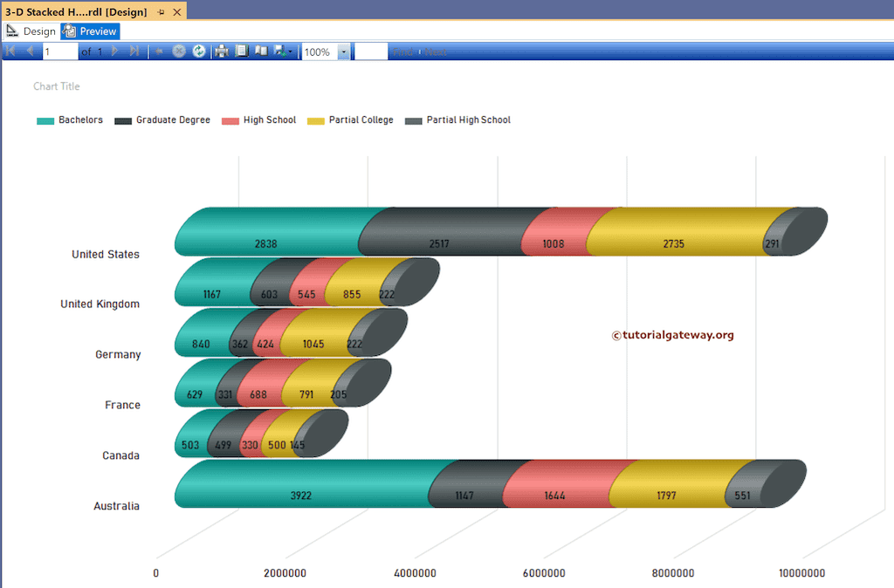
Task: Open Page Setup from the toolbar
Action: (262, 51)
